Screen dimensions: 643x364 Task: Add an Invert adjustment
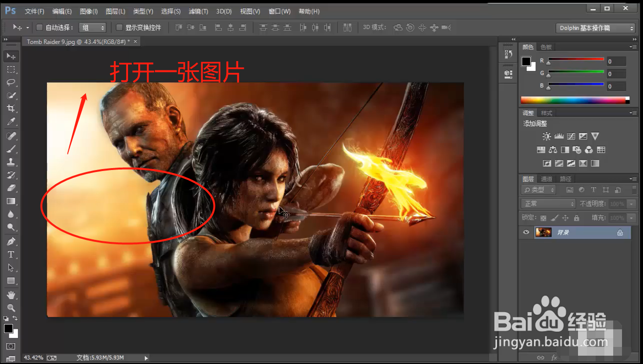547,163
